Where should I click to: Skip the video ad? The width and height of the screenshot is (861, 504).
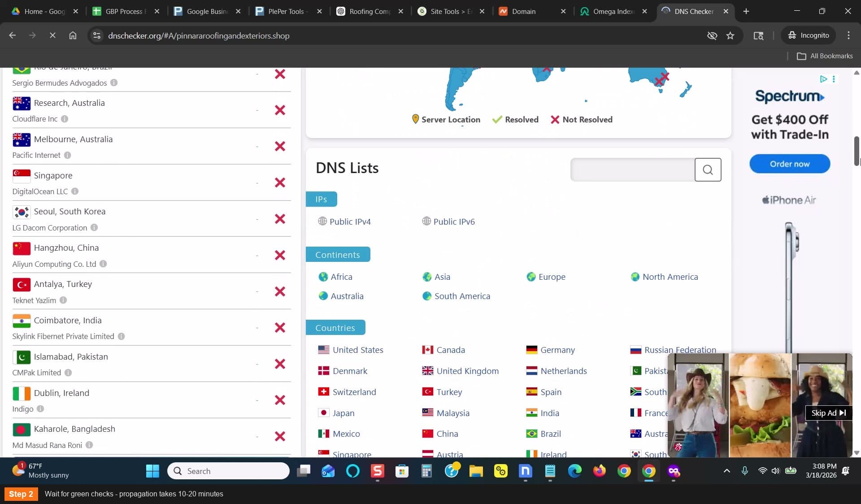[828, 413]
